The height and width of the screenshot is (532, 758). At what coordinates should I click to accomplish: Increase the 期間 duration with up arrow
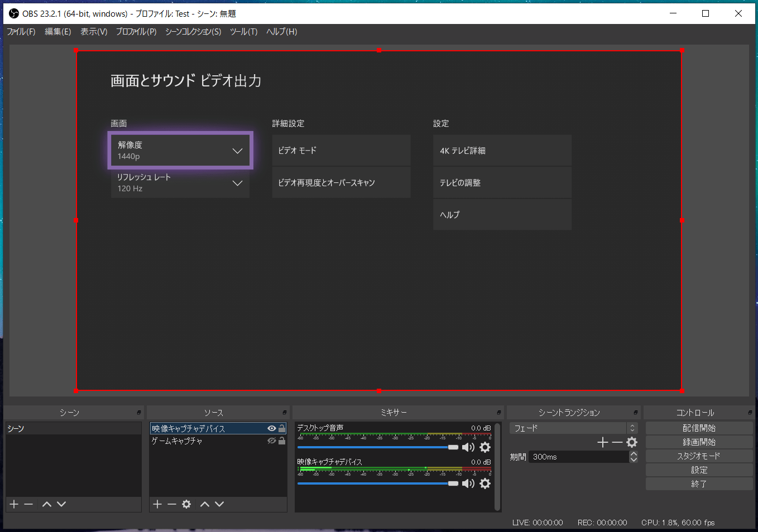tap(634, 454)
